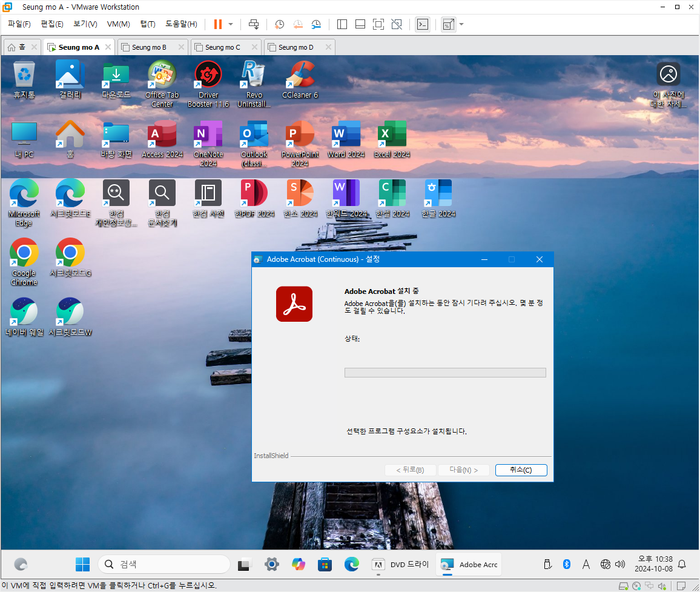Select the Driver Booster 11.6 icon
The image size is (700, 592).
208,84
